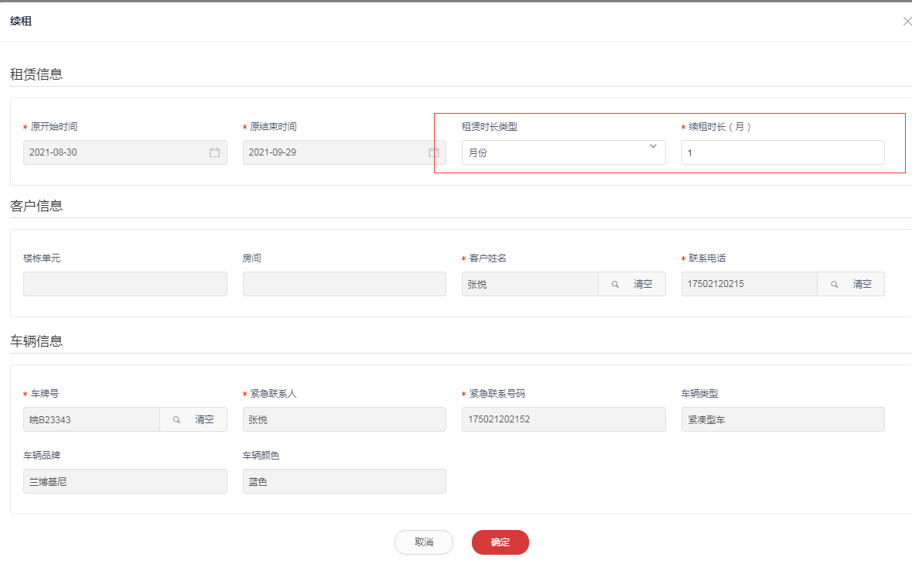Screen dimensions: 912x588
Task: Click calendar icon in 原开始时间 field
Action: [215, 152]
